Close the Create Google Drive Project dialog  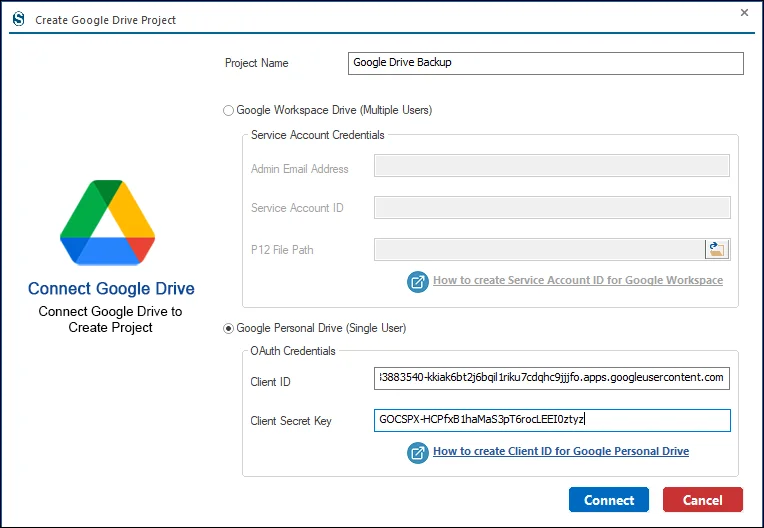point(744,13)
